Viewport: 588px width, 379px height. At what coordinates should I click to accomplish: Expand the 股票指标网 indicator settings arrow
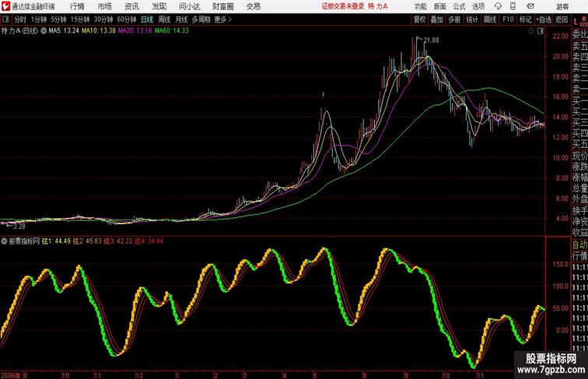pos(4,241)
